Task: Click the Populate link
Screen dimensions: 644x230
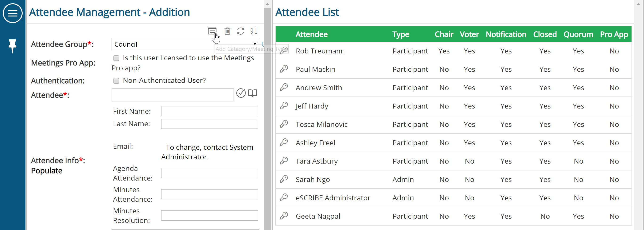Action: [x=47, y=171]
